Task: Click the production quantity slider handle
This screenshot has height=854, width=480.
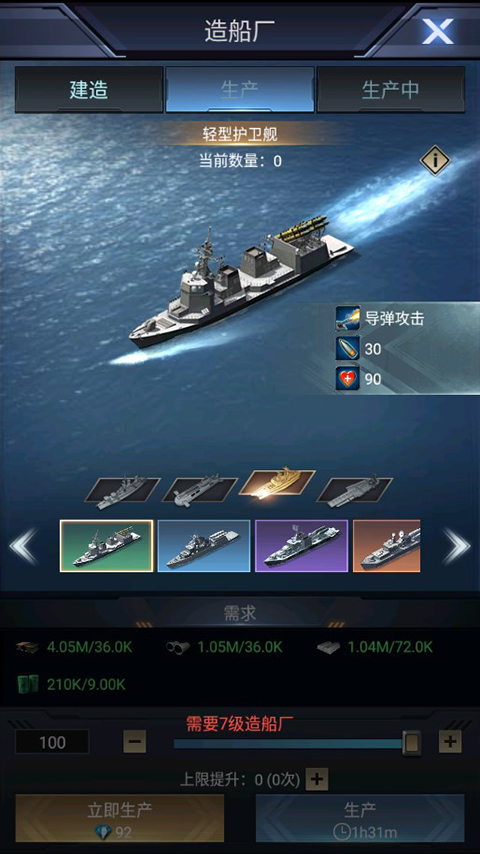Action: pos(411,742)
